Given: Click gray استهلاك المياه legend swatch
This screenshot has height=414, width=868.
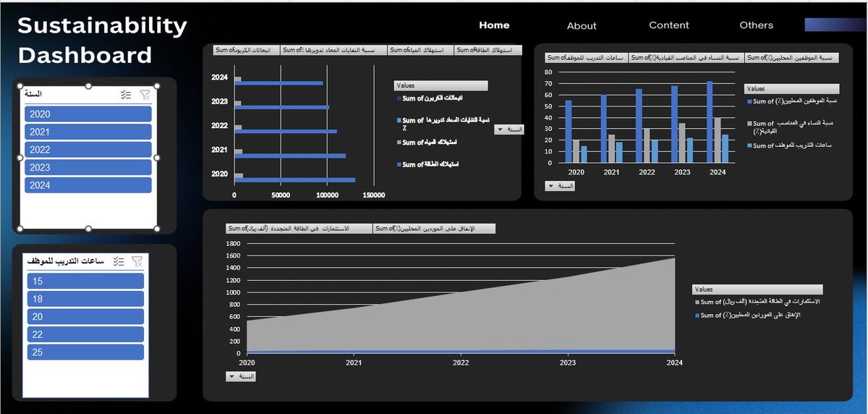Looking at the screenshot, I should (x=399, y=143).
